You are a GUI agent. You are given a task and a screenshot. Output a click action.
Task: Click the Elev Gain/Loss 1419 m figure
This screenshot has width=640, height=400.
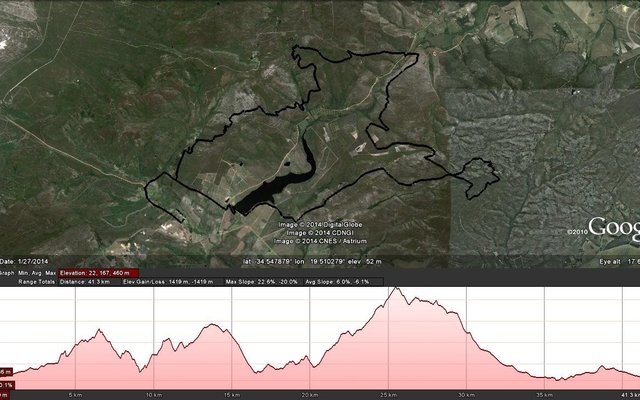tap(168, 282)
